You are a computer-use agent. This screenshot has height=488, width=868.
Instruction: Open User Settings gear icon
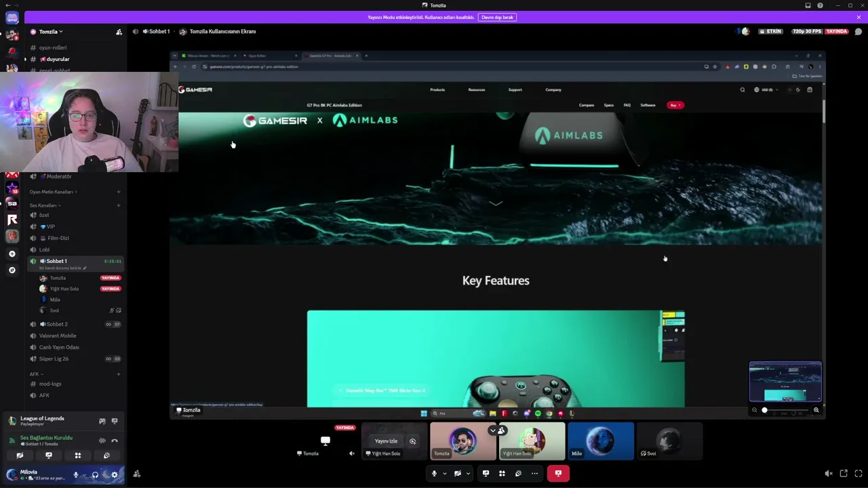(x=115, y=475)
